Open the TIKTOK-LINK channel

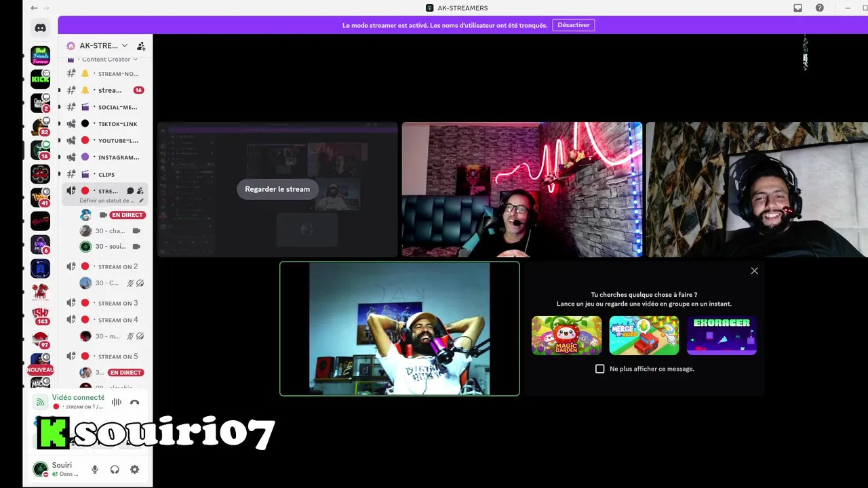(105, 124)
